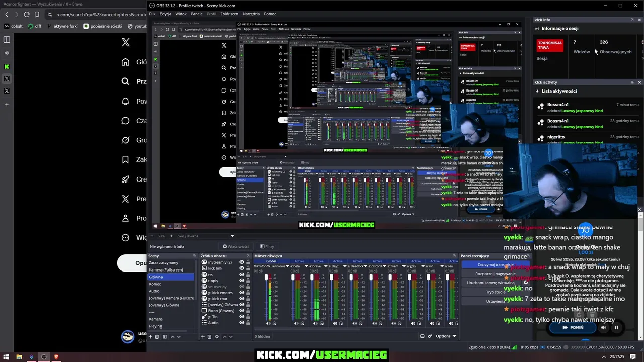The image size is (644, 362).
Task: Undock the Sceny panel
Action: 195,256
